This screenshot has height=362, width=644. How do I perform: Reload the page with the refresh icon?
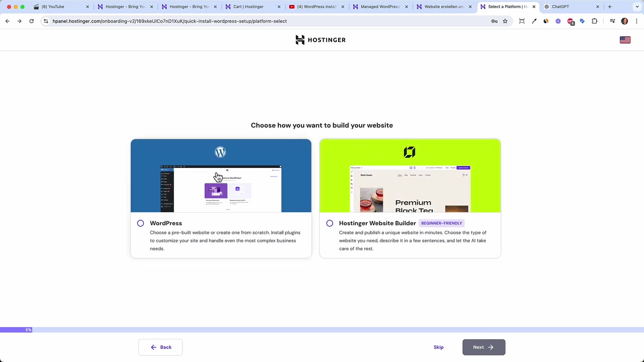click(x=31, y=21)
